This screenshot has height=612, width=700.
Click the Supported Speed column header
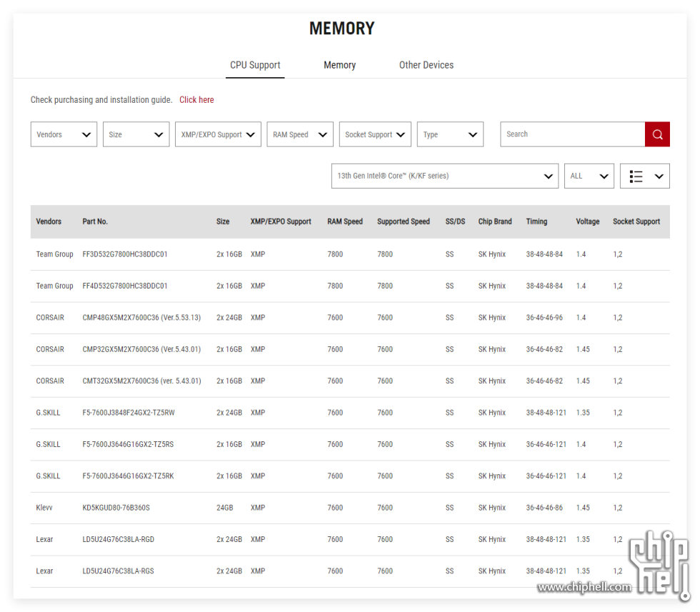pos(404,221)
